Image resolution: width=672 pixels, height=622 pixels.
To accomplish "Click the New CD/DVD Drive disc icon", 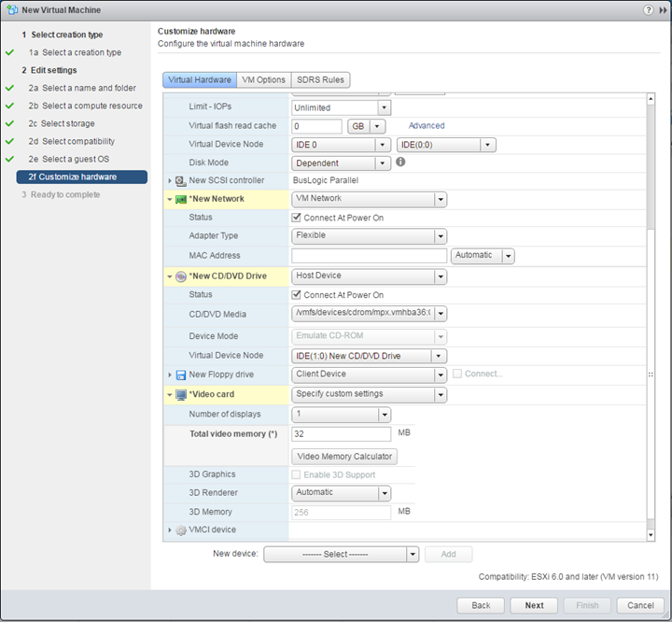I will pyautogui.click(x=180, y=276).
